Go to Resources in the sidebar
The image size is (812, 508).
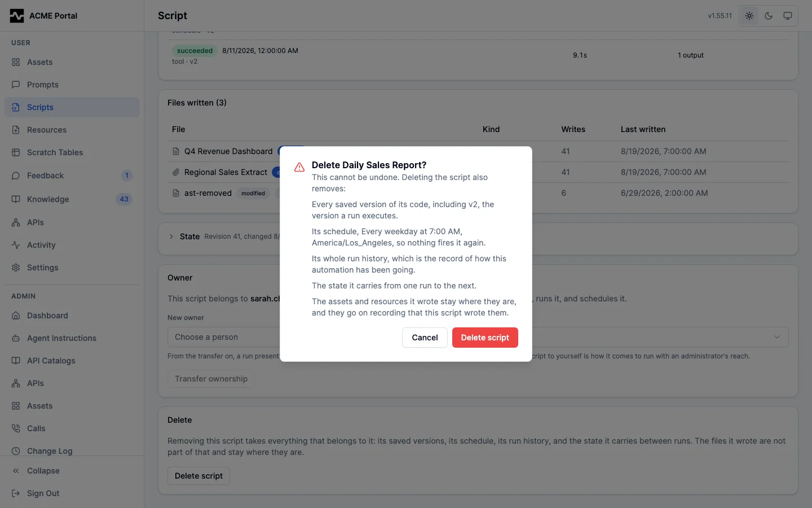(72, 130)
